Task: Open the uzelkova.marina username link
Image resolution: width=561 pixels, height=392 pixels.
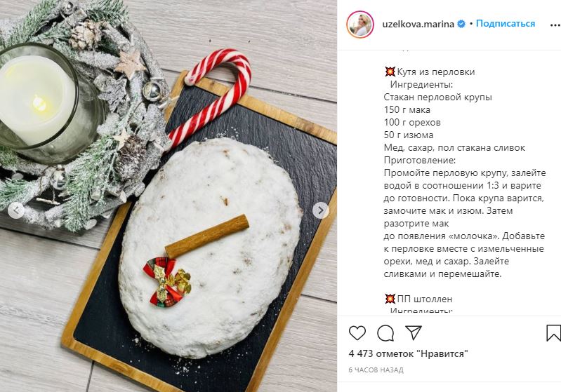Action: [418, 24]
